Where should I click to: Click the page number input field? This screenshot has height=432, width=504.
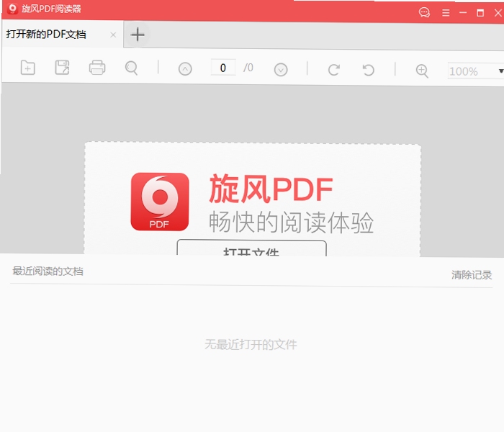(x=223, y=68)
